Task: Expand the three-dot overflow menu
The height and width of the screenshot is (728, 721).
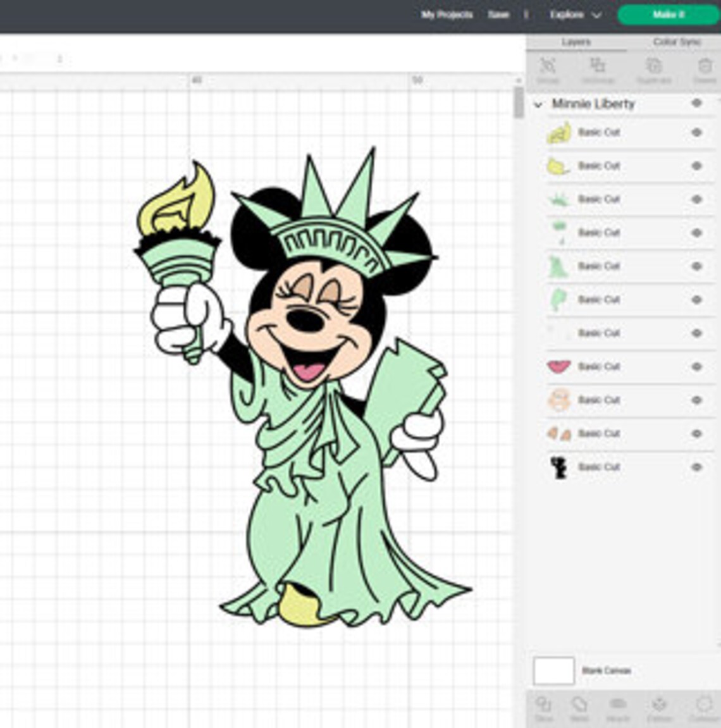Action: [x=526, y=14]
